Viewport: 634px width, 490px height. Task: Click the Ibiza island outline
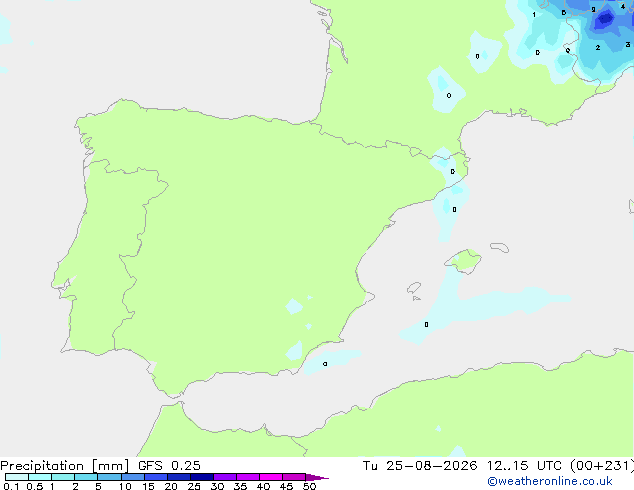point(414,288)
